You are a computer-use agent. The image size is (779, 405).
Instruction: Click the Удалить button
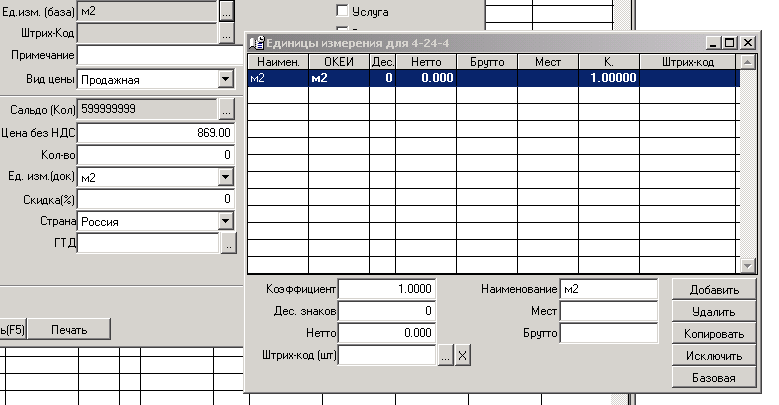click(x=714, y=312)
